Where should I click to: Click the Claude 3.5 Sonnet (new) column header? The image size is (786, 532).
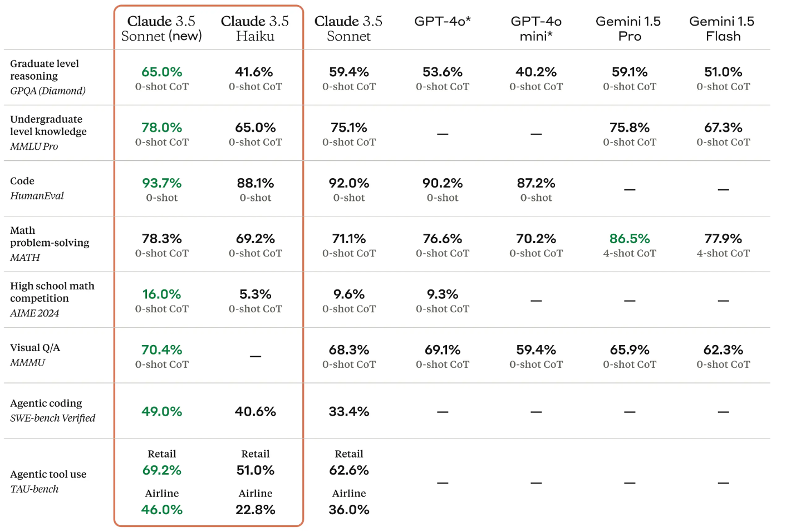(x=161, y=28)
